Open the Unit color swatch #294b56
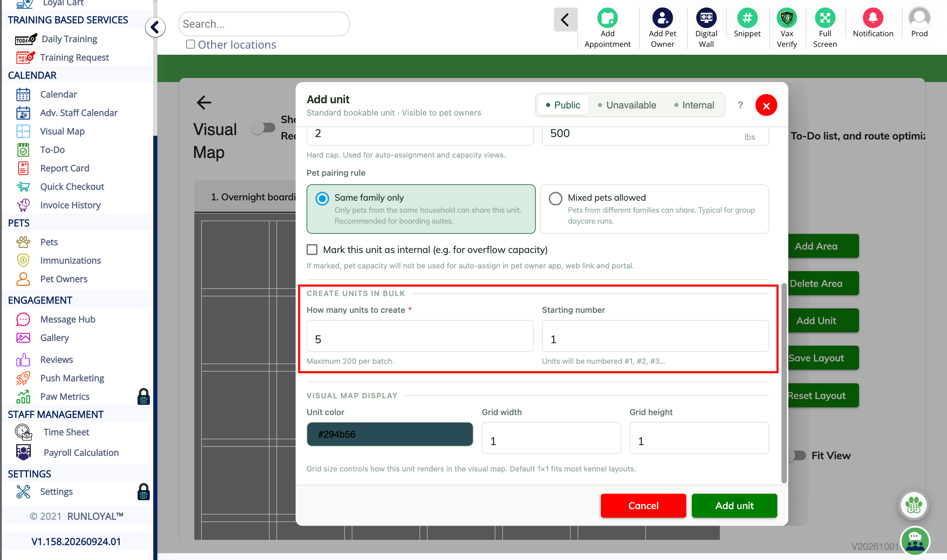 click(x=389, y=434)
